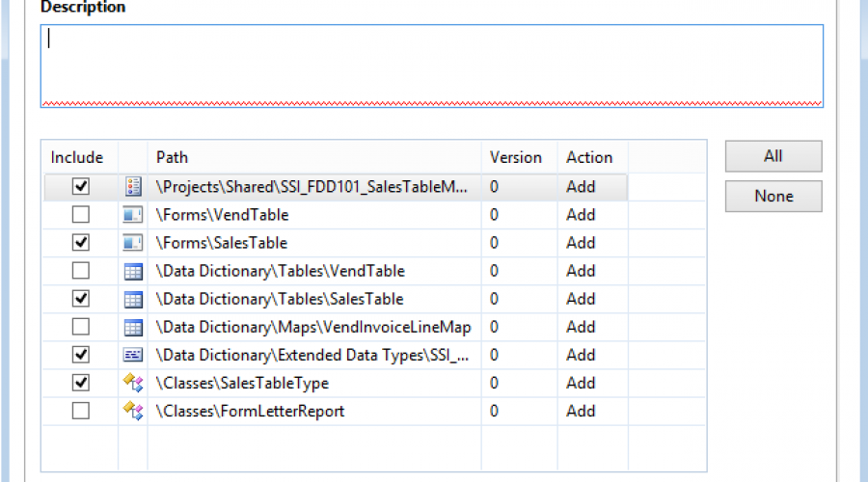Enable the Include checkbox for \Forms\VendTable

[x=81, y=215]
